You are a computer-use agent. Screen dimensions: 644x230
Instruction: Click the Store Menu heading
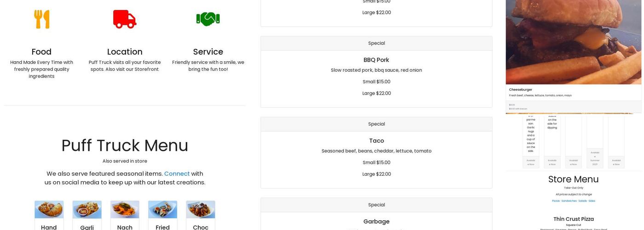(573, 179)
